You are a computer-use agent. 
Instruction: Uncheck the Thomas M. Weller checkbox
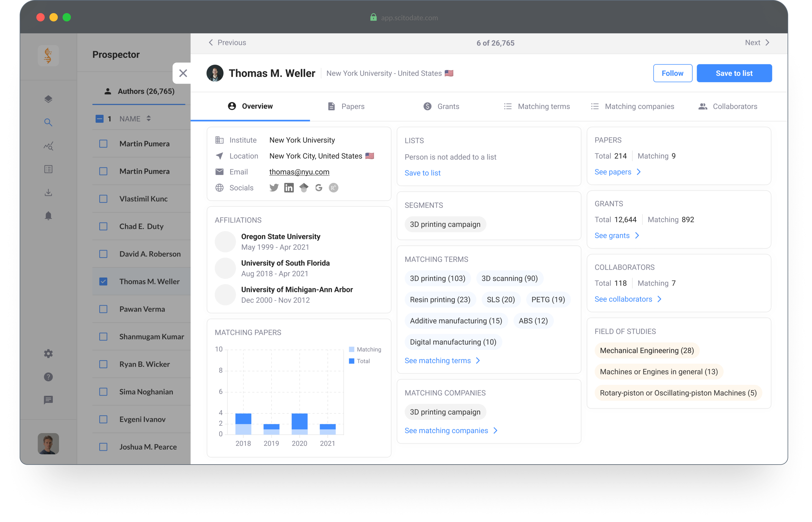103,281
